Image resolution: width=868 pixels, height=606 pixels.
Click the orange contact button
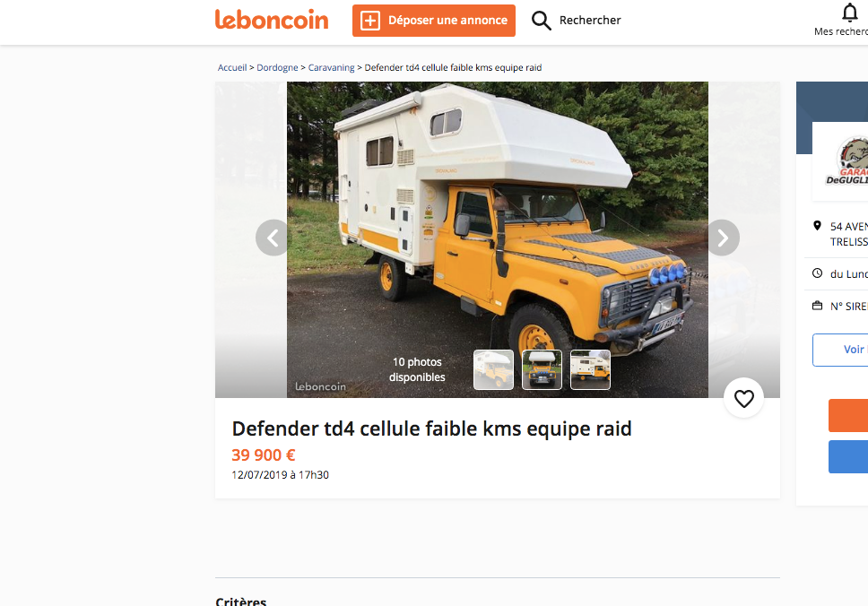tap(848, 415)
